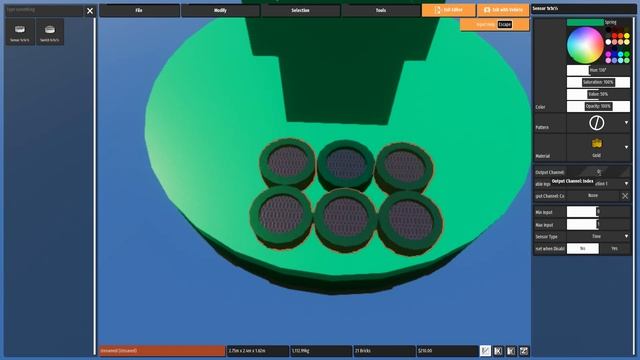Image resolution: width=640 pixels, height=360 pixels.
Task: Click the first white status bar icon
Action: tap(485, 351)
